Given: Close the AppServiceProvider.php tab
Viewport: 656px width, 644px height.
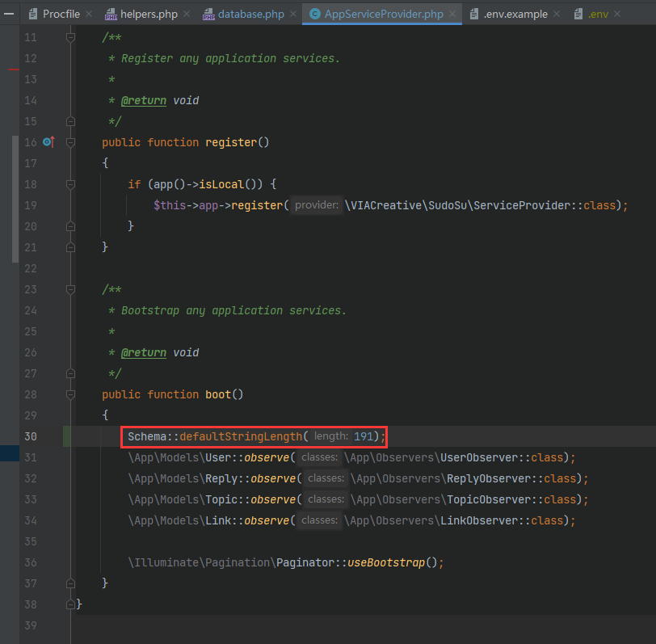Looking at the screenshot, I should point(452,15).
